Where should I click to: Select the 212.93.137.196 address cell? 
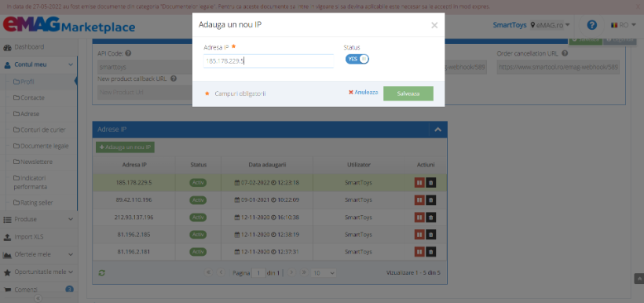pyautogui.click(x=134, y=217)
